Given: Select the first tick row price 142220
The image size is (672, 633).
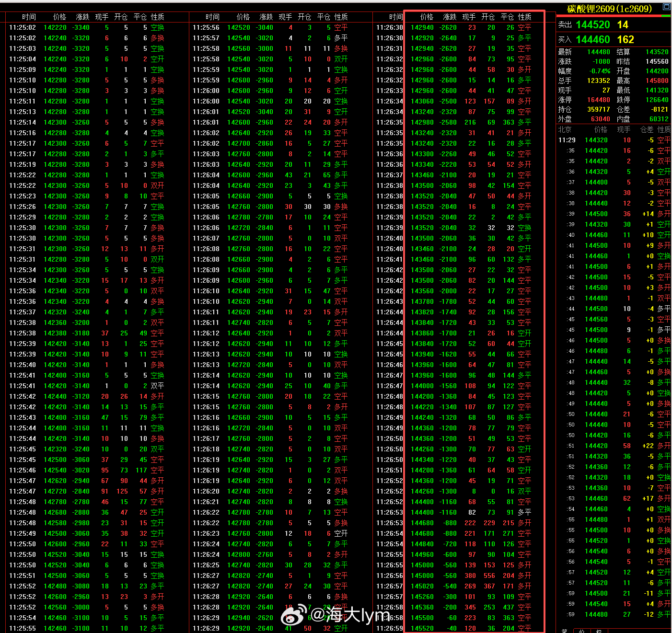Looking at the screenshot, I should pos(55,27).
